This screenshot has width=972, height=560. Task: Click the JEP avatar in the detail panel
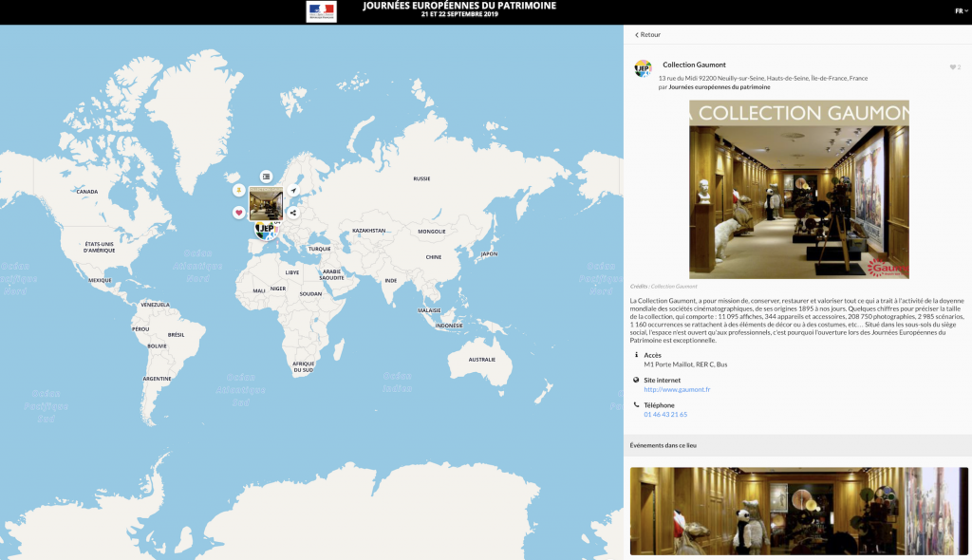coord(643,68)
